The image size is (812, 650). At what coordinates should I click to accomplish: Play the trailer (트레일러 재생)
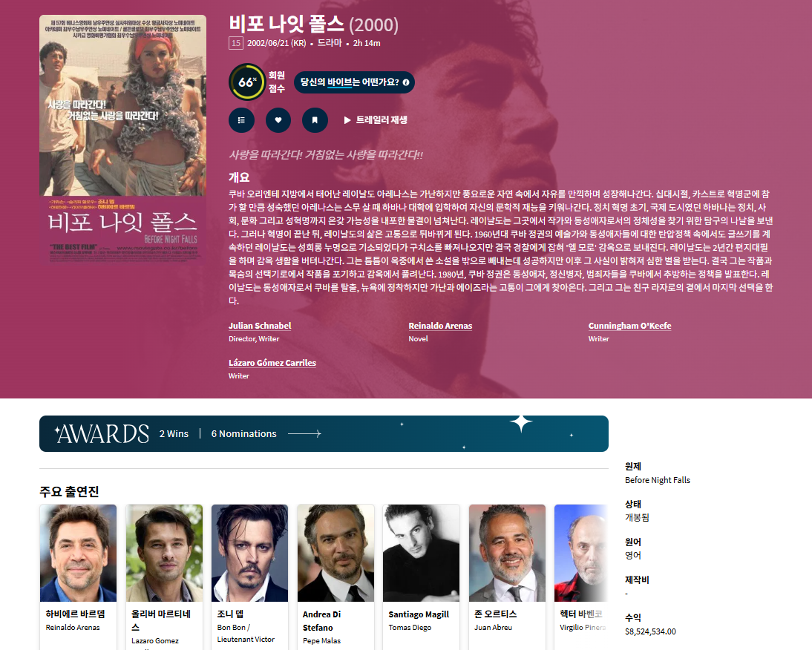(376, 120)
